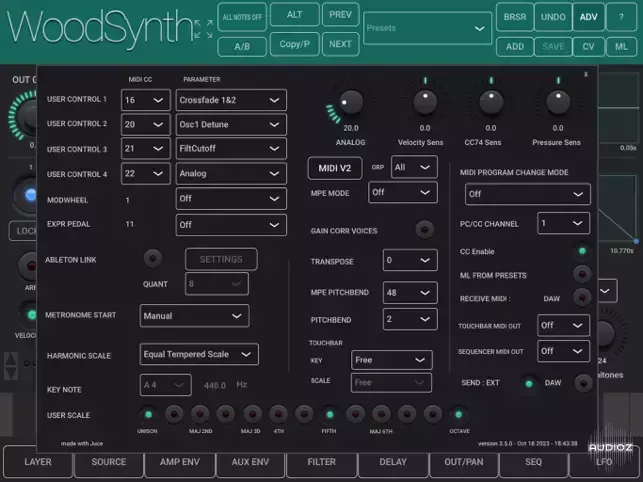643x482 pixels.
Task: Click the ML button
Action: pos(621,47)
